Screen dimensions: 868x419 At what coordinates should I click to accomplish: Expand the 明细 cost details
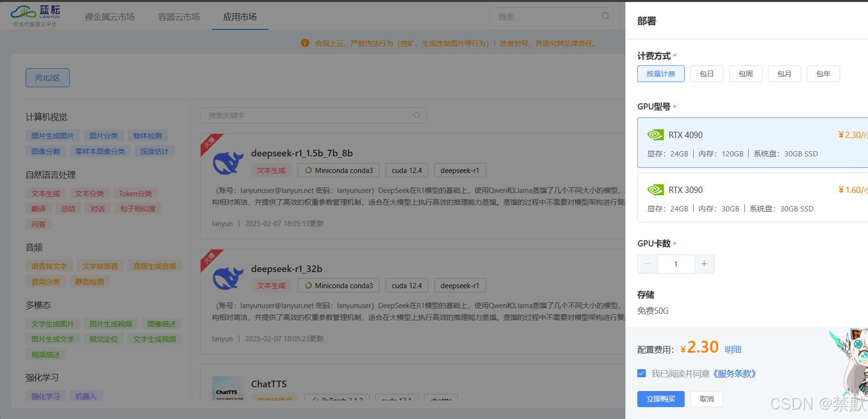pyautogui.click(x=732, y=350)
